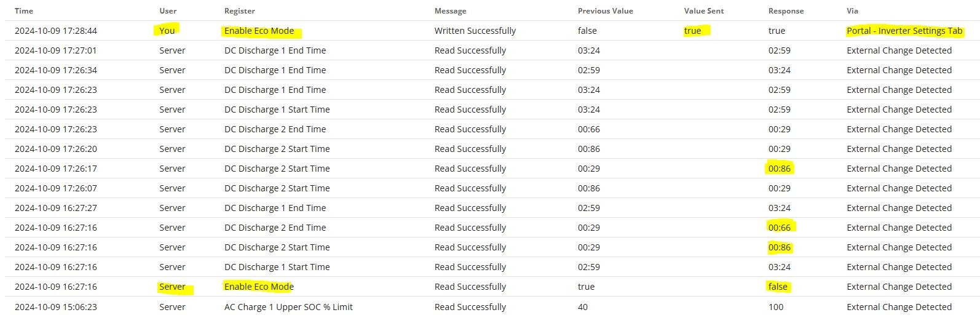Image resolution: width=980 pixels, height=323 pixels.
Task: Sort by Previous Value column header
Action: (x=605, y=11)
